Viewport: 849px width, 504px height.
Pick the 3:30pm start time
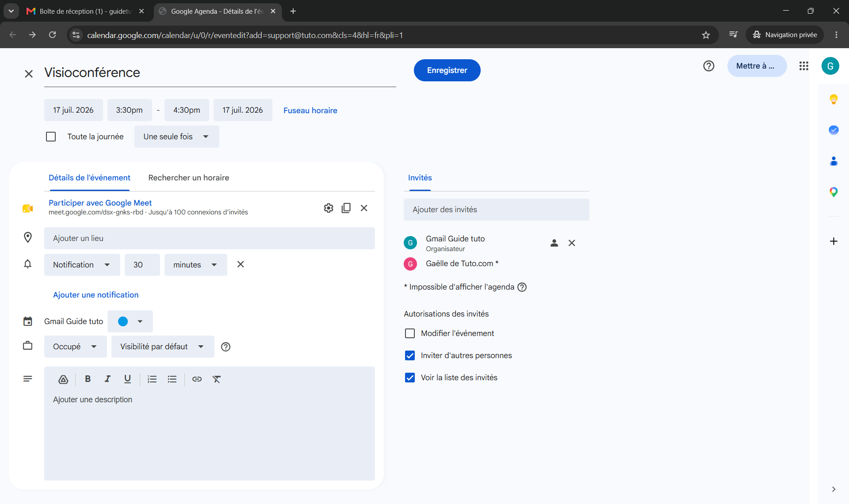point(130,110)
